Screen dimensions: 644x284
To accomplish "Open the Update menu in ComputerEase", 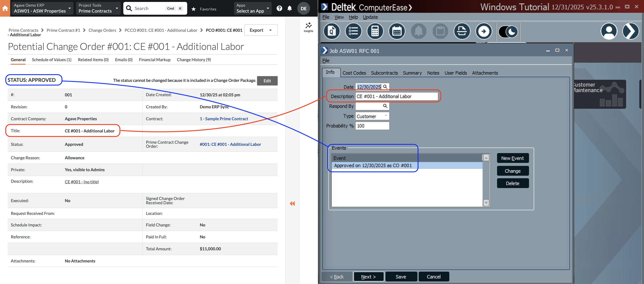I will pos(370,17).
